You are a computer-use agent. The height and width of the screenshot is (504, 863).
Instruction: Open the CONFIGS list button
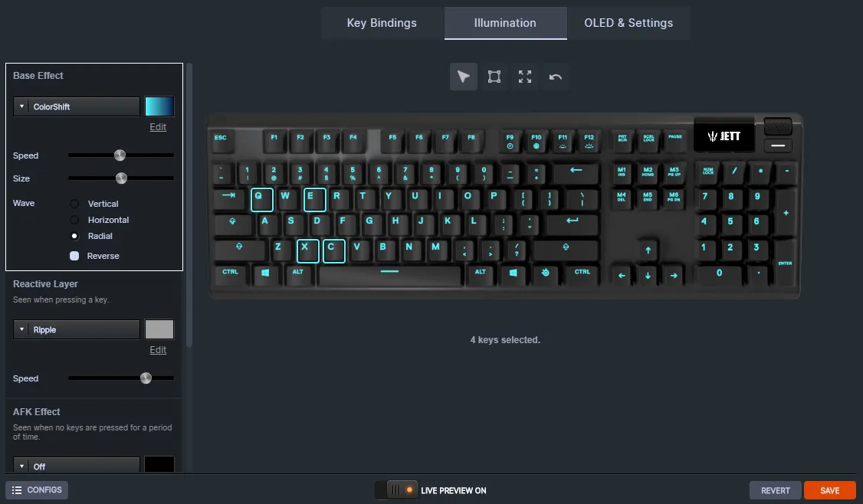(37, 489)
